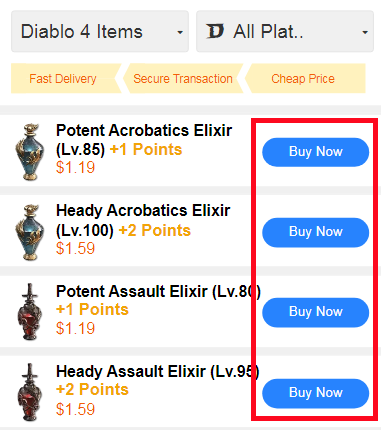The image size is (381, 430).
Task: Select the Secure Transaction banner tag
Action: click(x=183, y=79)
